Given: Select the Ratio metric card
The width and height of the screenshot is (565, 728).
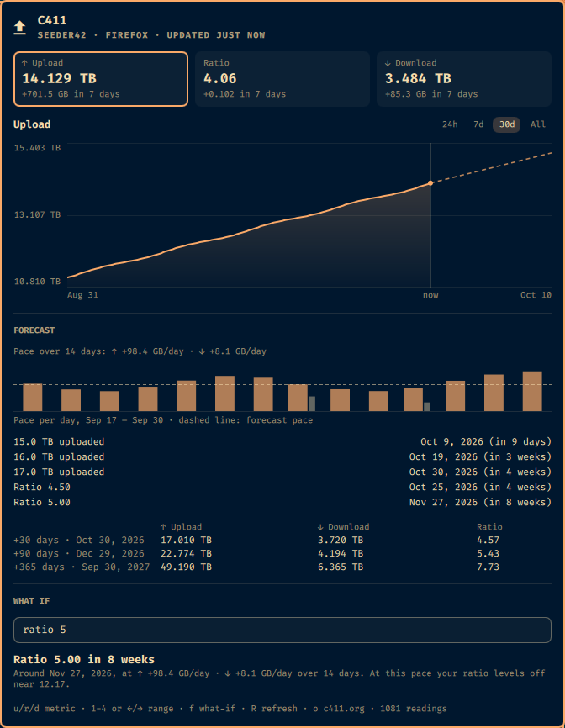Looking at the screenshot, I should coord(282,79).
